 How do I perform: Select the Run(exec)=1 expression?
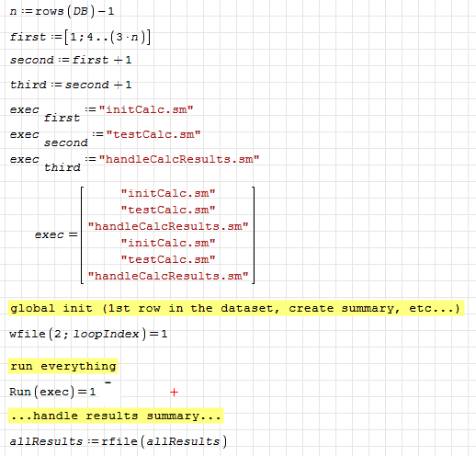coord(52,392)
